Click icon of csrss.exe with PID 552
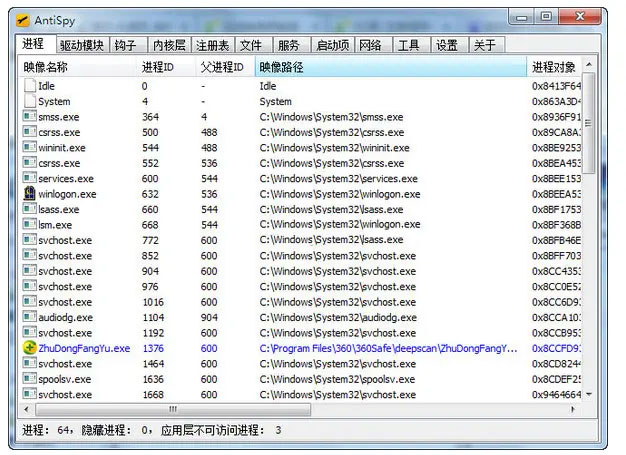 point(30,163)
